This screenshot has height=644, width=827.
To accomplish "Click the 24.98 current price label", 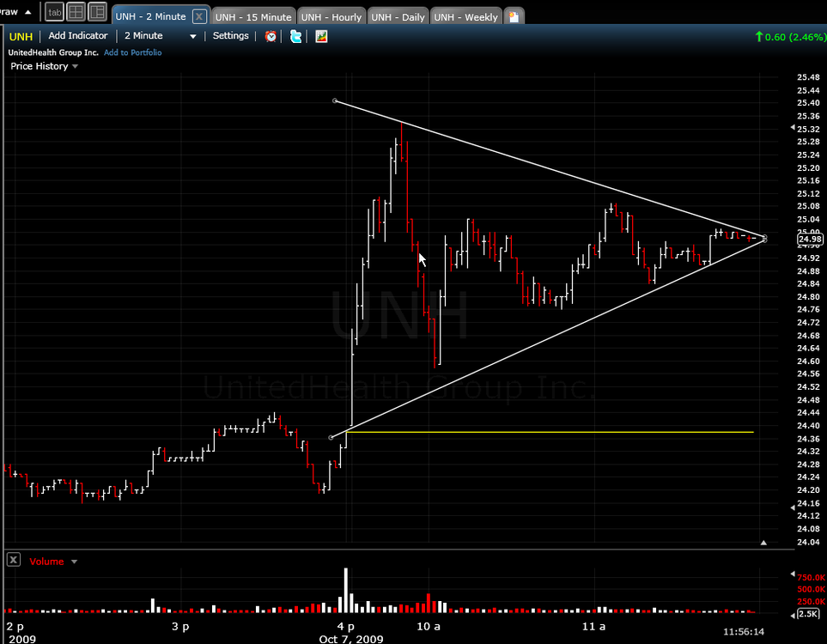I will 810,239.
